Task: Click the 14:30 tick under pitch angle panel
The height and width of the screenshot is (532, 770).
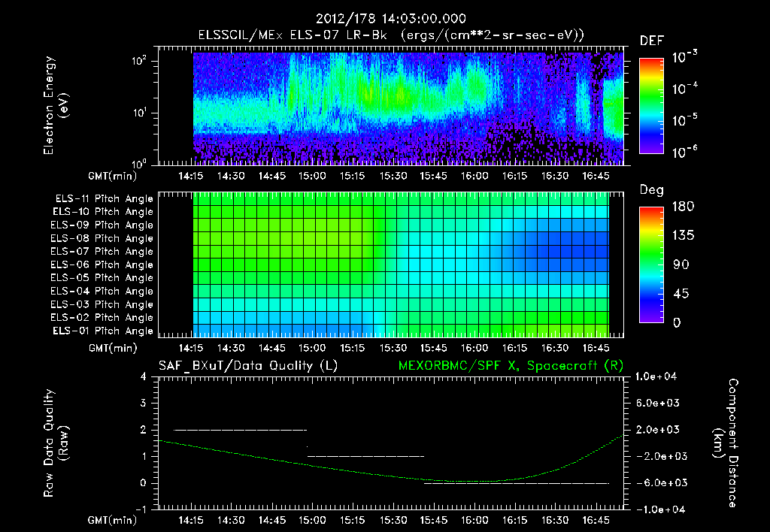Action: 231,348
